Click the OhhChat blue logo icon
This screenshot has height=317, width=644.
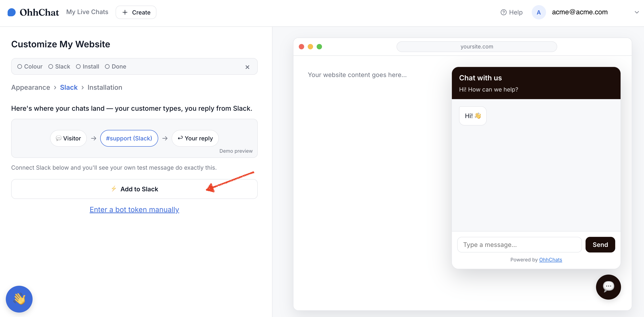pos(12,12)
